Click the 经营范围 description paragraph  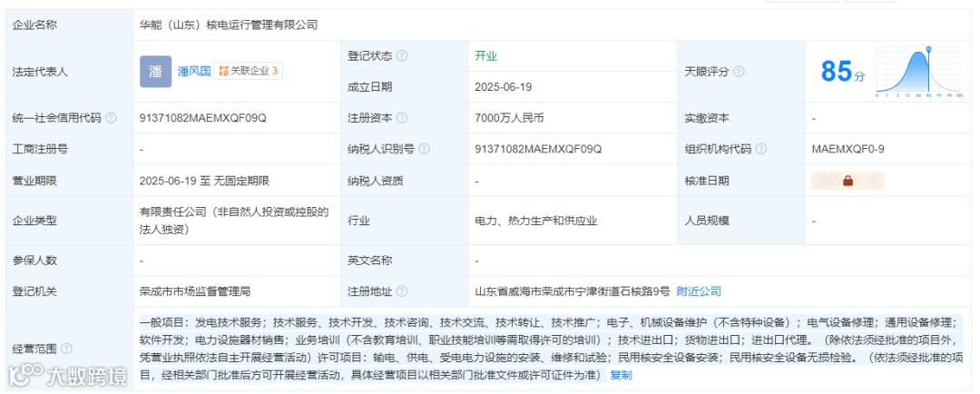(554, 349)
